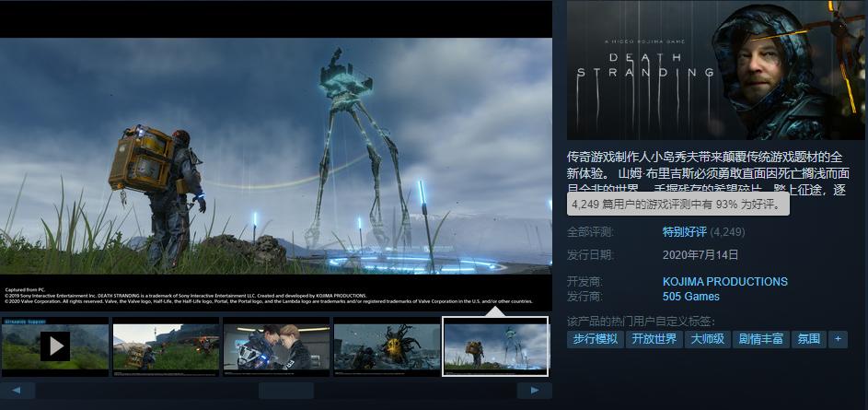Image resolution: width=868 pixels, height=410 pixels.
Task: Select the grassy field cargo thumbnail
Action: (x=166, y=346)
